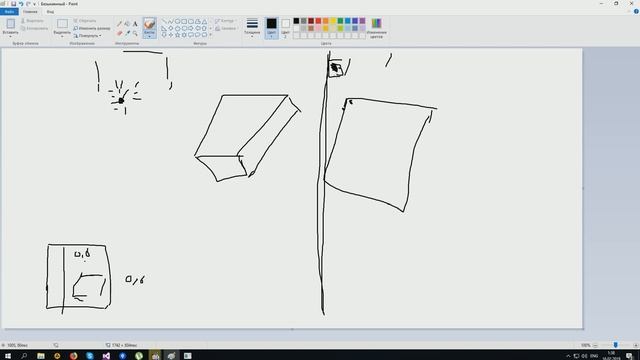Pick the oval shape
The image size is (640, 360).
pos(178,21)
